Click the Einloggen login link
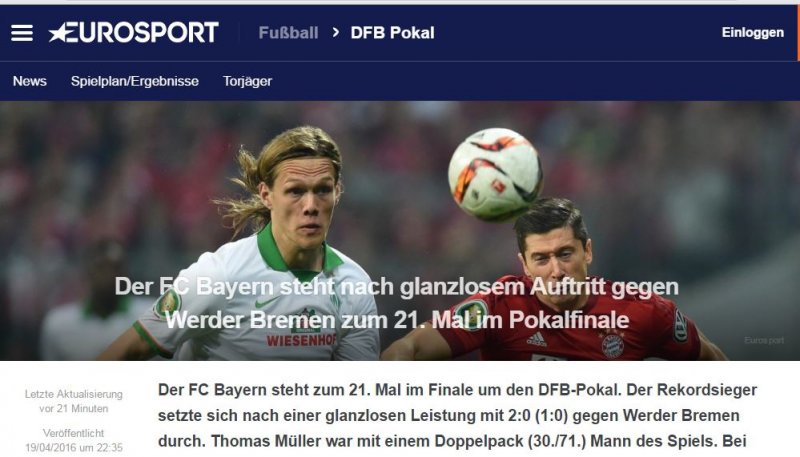The width and height of the screenshot is (800, 457). coord(753,33)
